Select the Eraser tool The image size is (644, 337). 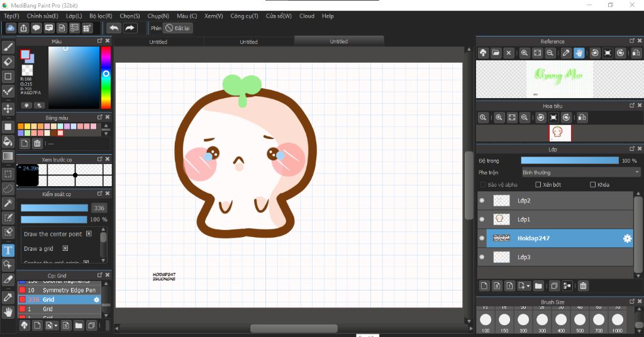[x=8, y=62]
